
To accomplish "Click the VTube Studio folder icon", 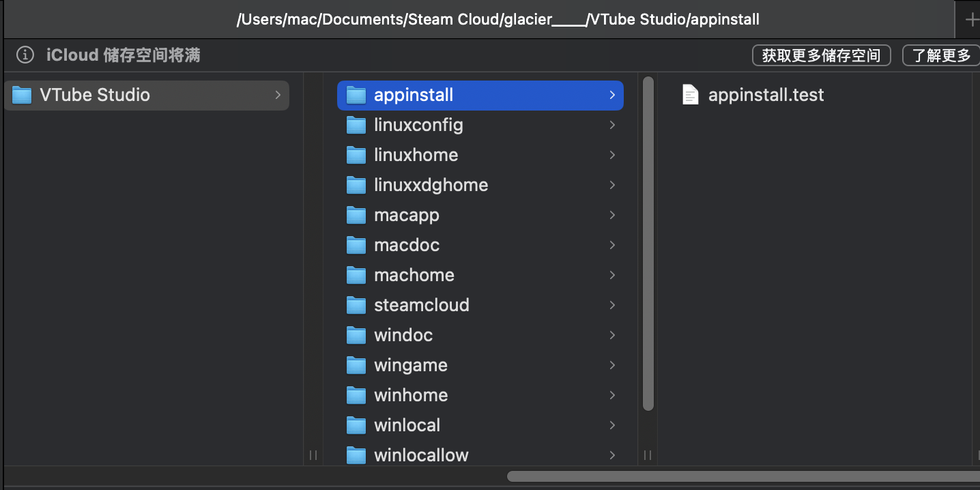I will (23, 95).
